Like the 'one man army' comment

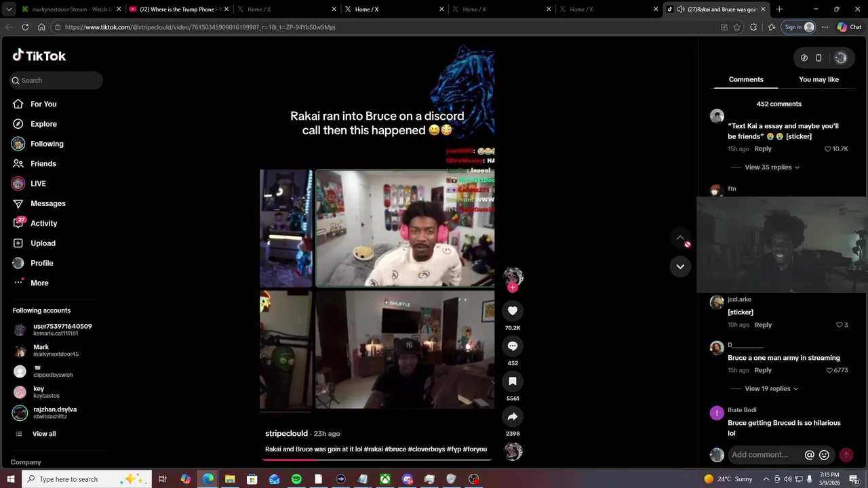[x=830, y=371]
